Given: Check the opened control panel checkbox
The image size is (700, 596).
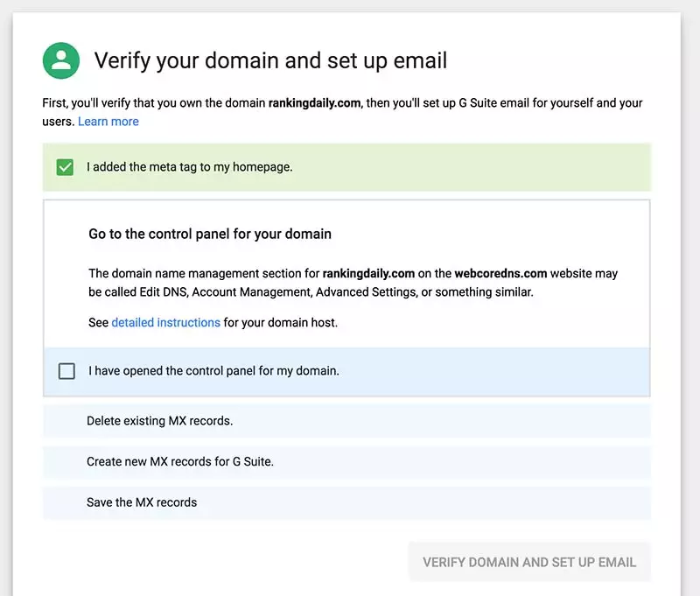Looking at the screenshot, I should coord(66,371).
